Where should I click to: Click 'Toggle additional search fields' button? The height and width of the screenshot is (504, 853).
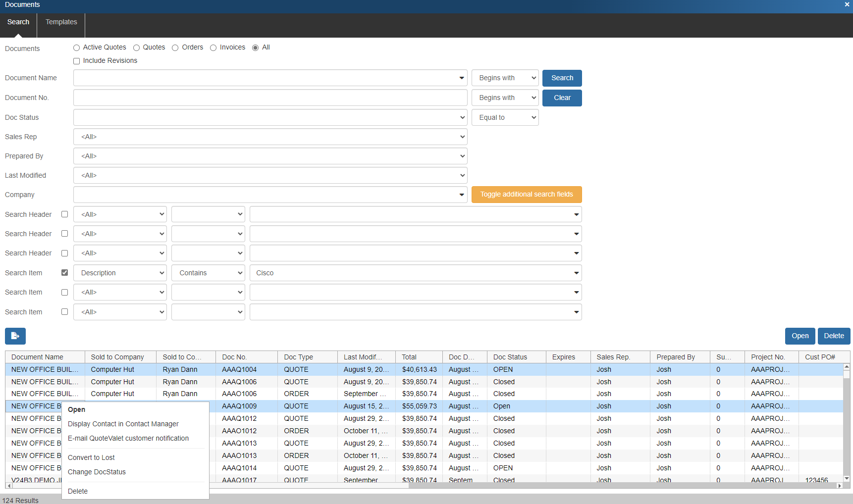coord(526,195)
